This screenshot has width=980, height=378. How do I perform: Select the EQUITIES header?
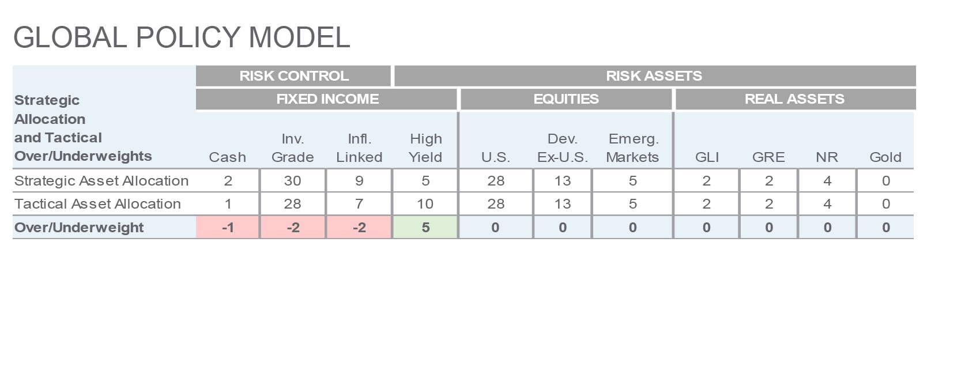(566, 99)
